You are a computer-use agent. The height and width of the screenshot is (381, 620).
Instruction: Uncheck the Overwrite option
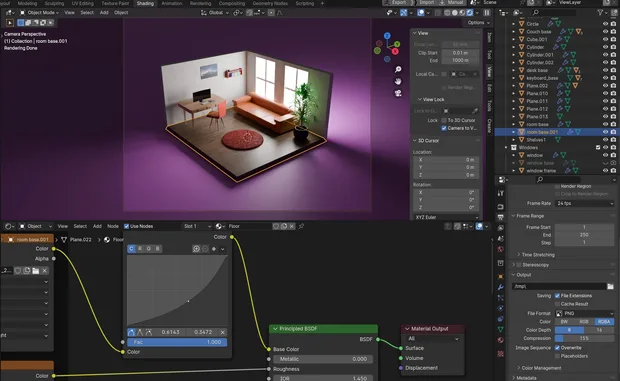click(557, 348)
